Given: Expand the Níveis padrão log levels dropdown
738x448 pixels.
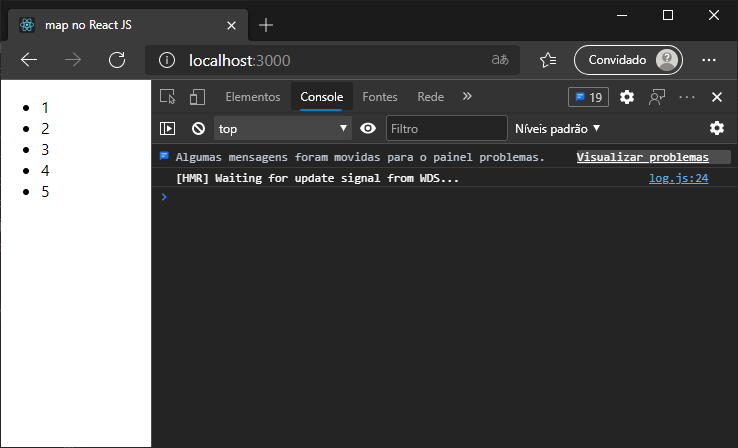Looking at the screenshot, I should click(557, 128).
